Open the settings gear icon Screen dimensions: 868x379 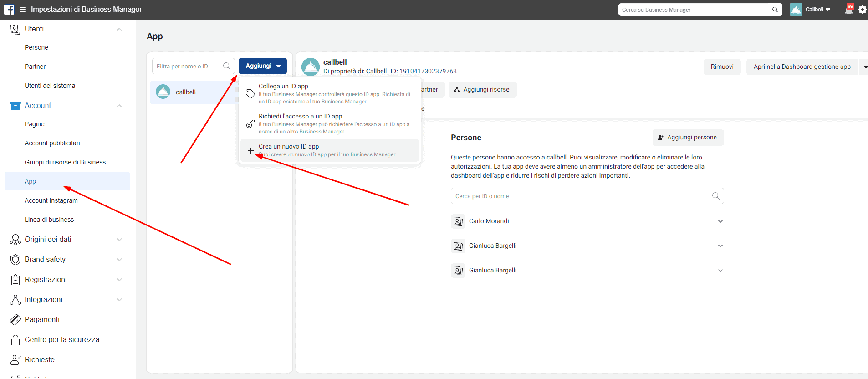tap(862, 10)
